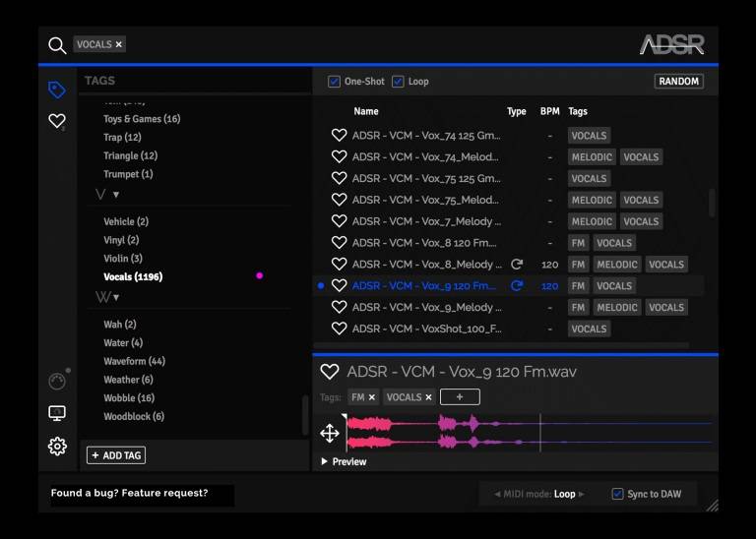
Task: Collapse the V tag section
Action: [115, 195]
